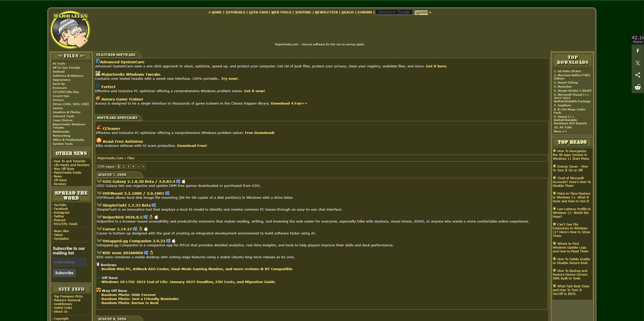Focus the Google search field

394,12
